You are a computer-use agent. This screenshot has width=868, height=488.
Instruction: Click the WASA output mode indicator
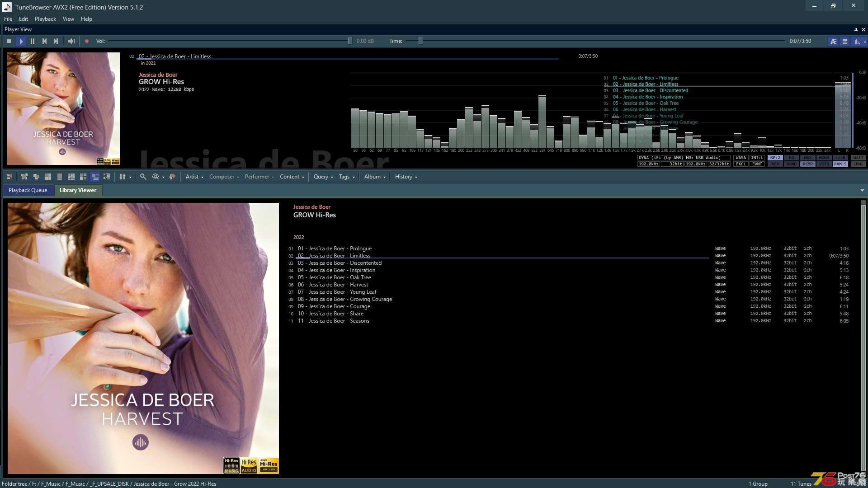pyautogui.click(x=741, y=158)
